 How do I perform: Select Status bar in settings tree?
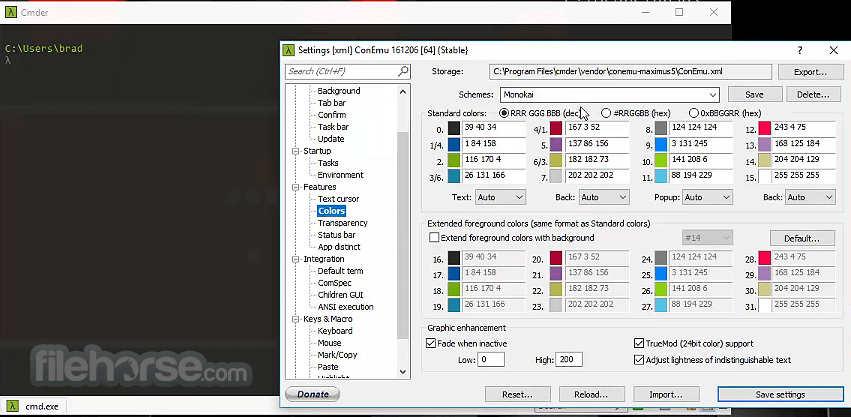(336, 235)
